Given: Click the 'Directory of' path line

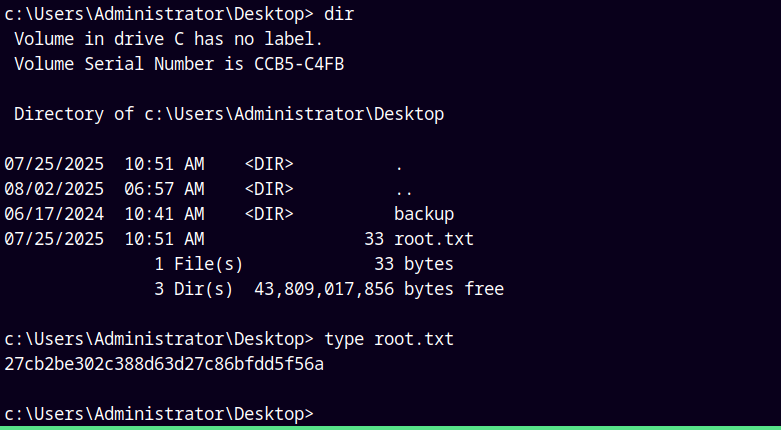Looking at the screenshot, I should 229,114.
